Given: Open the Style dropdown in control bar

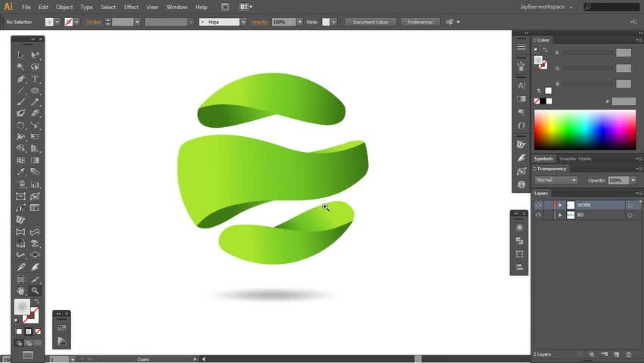Looking at the screenshot, I should (x=333, y=22).
